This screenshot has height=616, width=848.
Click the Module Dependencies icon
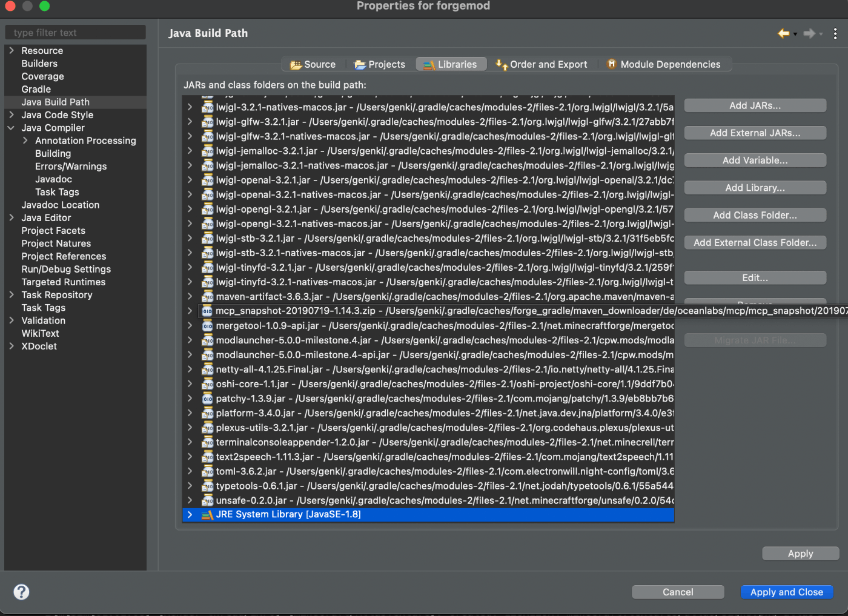(612, 64)
